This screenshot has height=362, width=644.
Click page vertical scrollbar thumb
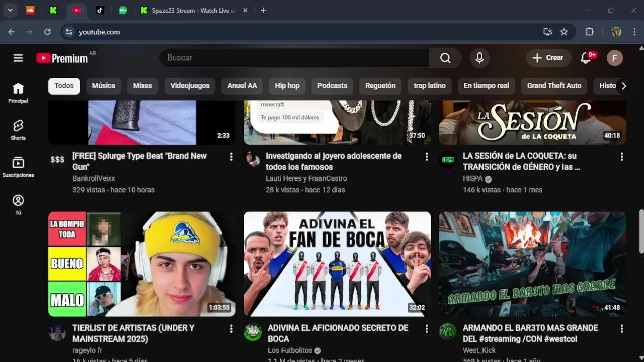(x=641, y=231)
